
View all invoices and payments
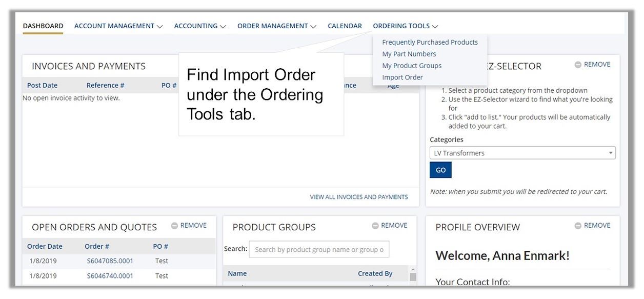(359, 196)
